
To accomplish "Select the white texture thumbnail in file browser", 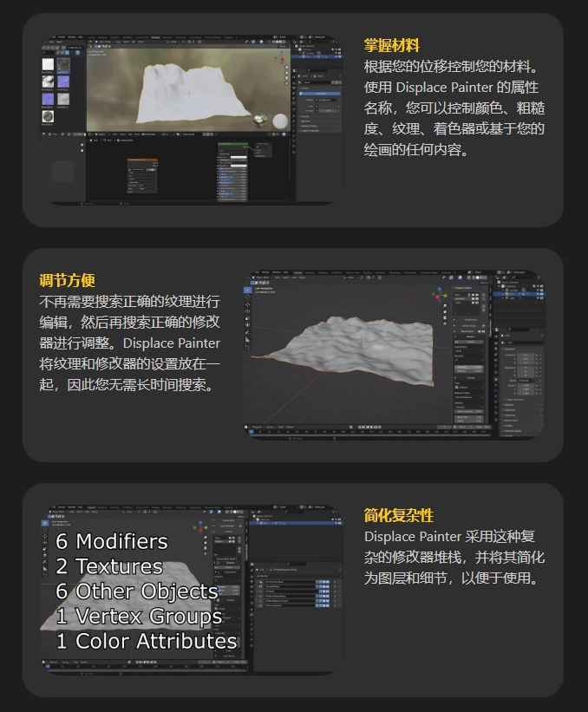I will pyautogui.click(x=48, y=64).
